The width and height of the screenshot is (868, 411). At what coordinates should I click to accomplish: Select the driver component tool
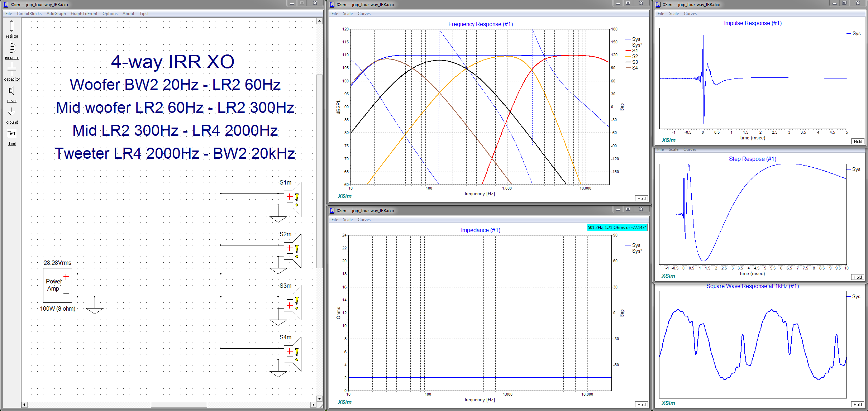[x=12, y=94]
